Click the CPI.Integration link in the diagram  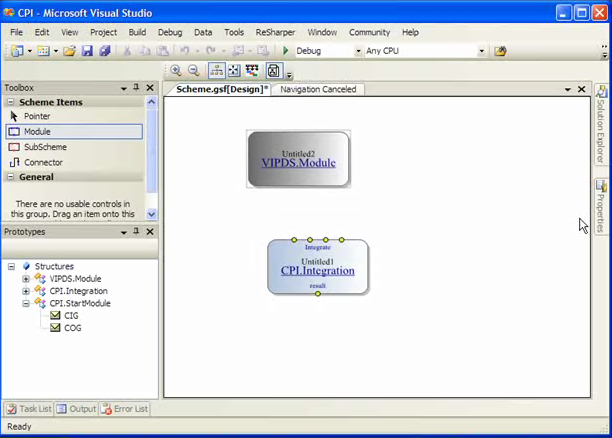tap(317, 271)
